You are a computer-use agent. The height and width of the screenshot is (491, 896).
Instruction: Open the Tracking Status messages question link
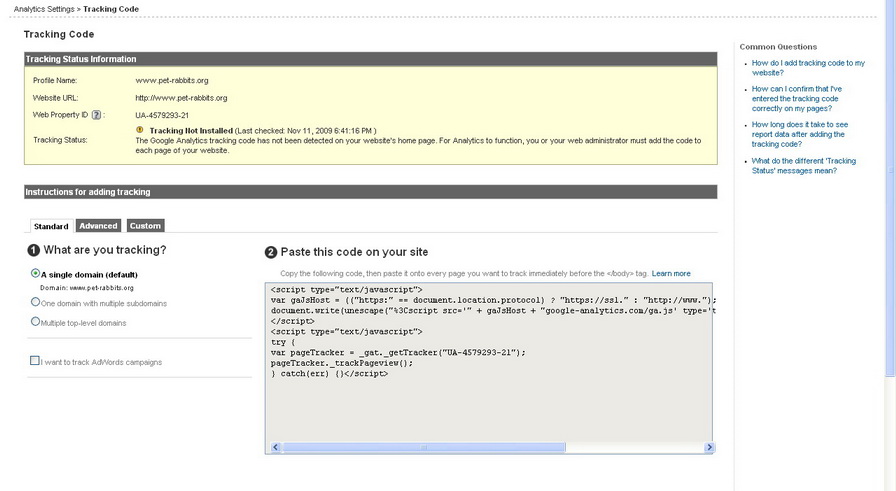tap(803, 166)
